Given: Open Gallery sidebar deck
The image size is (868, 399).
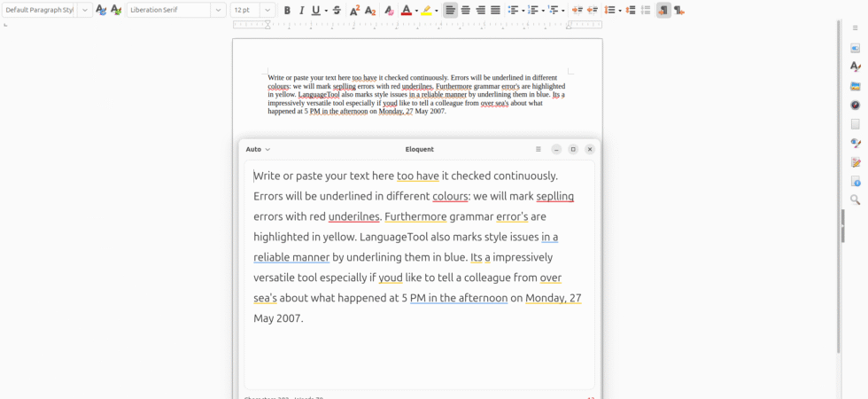Looking at the screenshot, I should point(856,86).
